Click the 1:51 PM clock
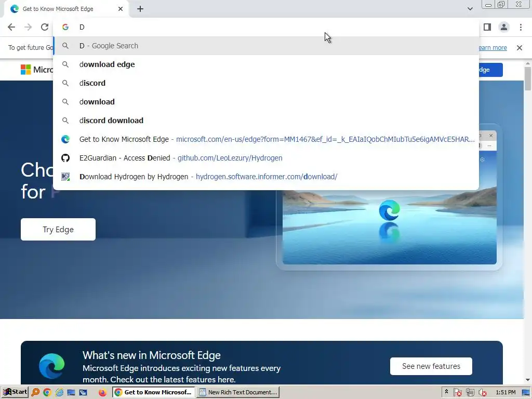 click(506, 392)
